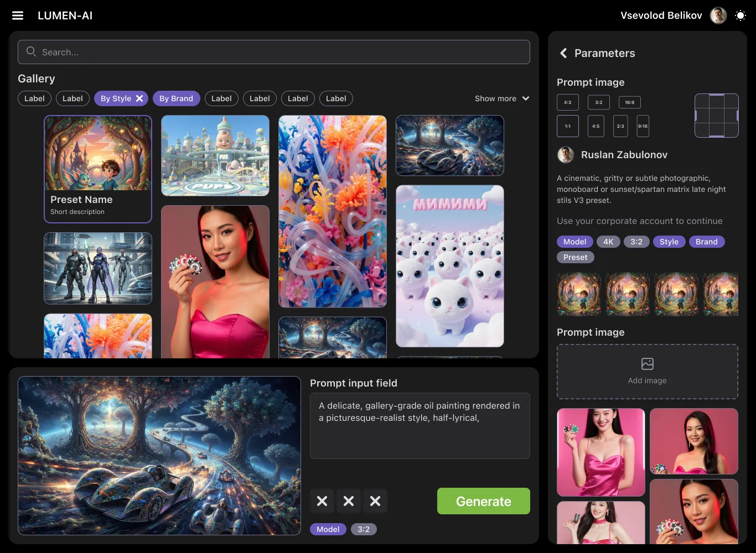Image resolution: width=756 pixels, height=553 pixels.
Task: Open the Preset Name gallery card
Action: click(98, 169)
